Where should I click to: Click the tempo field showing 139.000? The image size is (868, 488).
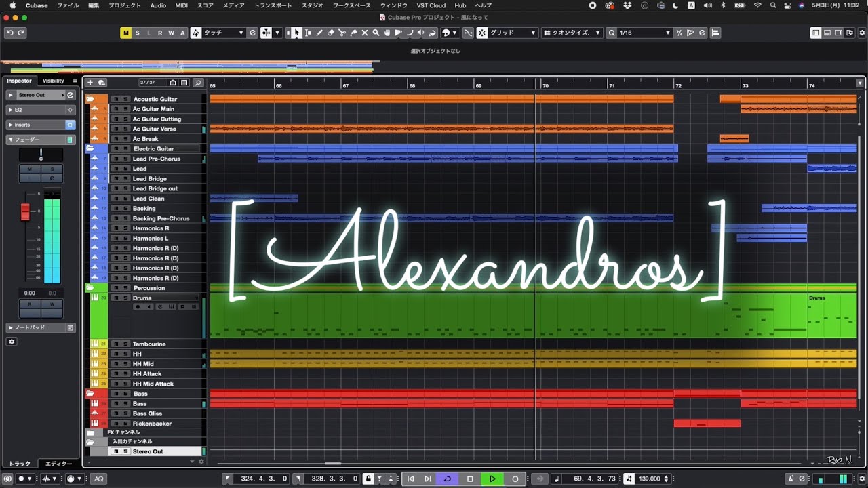[x=649, y=479]
